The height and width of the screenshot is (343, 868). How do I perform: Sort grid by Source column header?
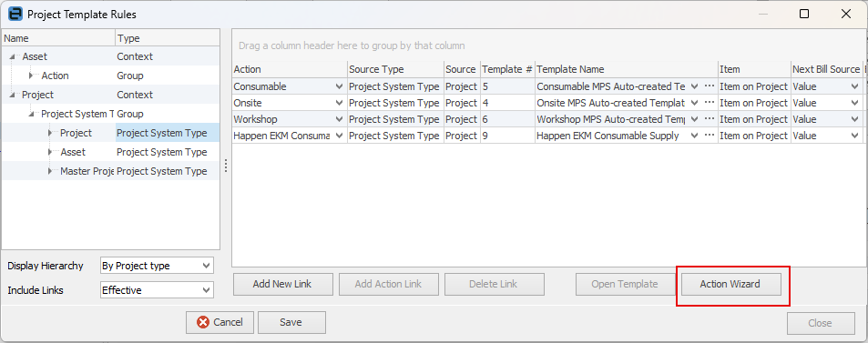tap(462, 69)
